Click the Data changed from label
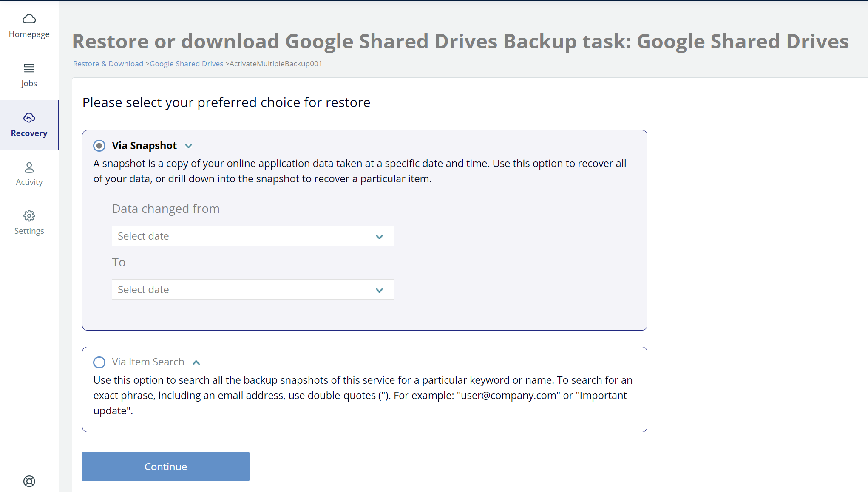 click(x=166, y=209)
